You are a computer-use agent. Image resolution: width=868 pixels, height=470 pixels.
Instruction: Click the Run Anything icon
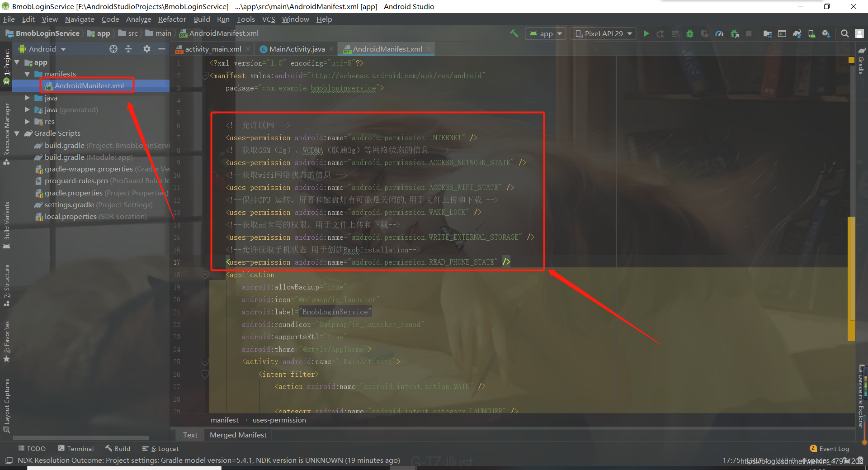[782, 33]
